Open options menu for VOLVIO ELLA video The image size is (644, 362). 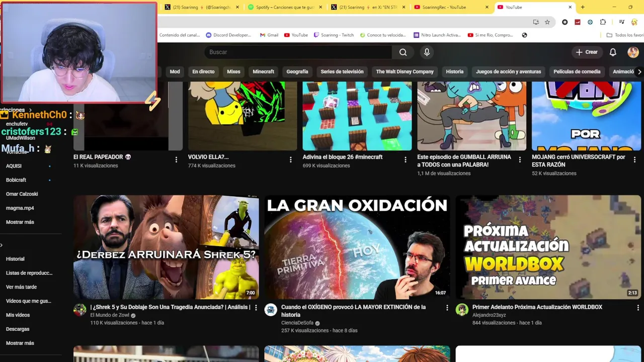click(290, 160)
